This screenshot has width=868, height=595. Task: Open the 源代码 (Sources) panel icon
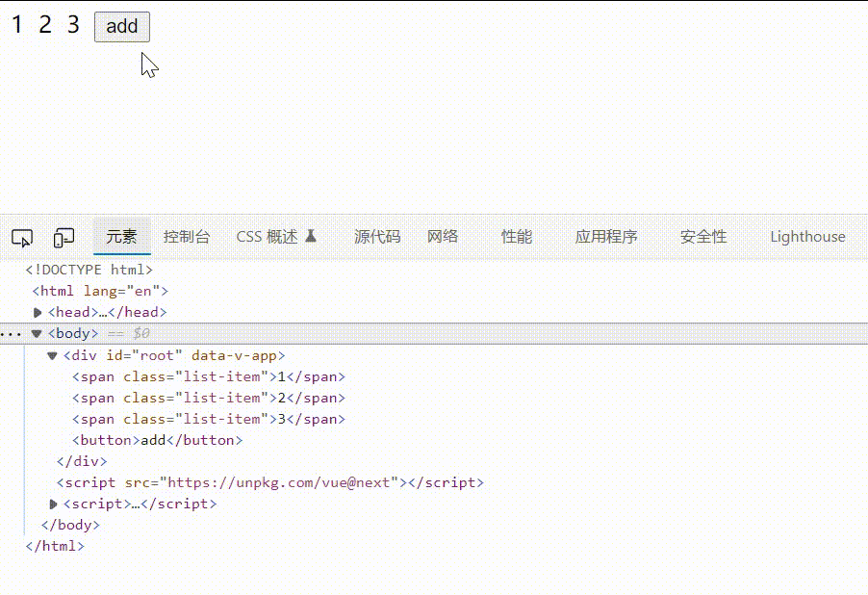tap(376, 236)
